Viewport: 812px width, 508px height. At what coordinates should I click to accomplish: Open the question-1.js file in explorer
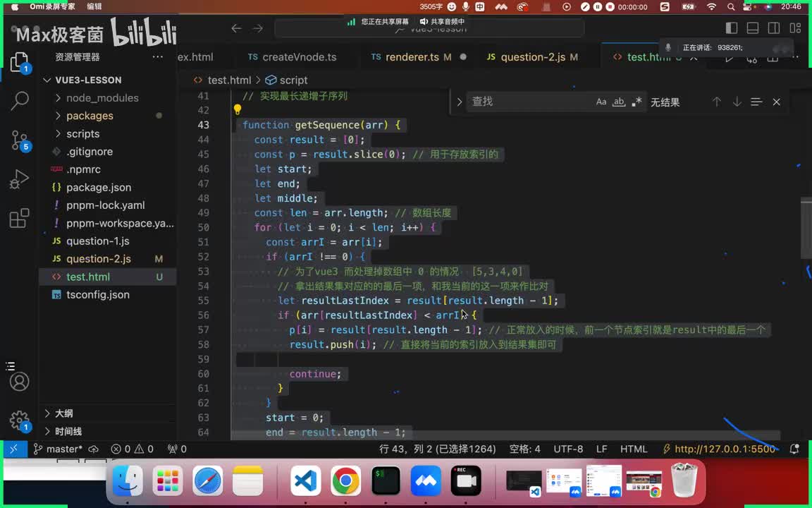coord(98,241)
